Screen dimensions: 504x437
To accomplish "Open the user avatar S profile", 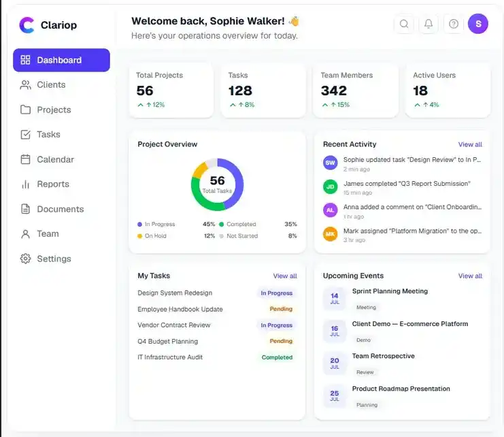I will (x=478, y=24).
